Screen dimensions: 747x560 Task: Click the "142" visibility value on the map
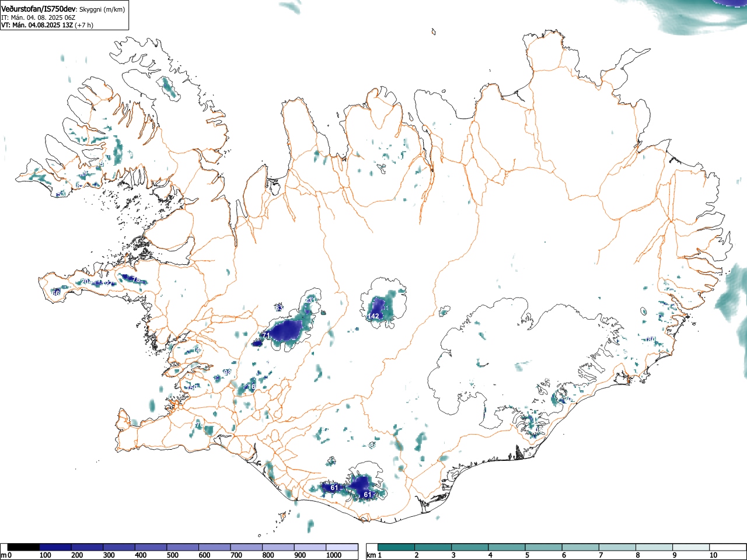coord(374,316)
